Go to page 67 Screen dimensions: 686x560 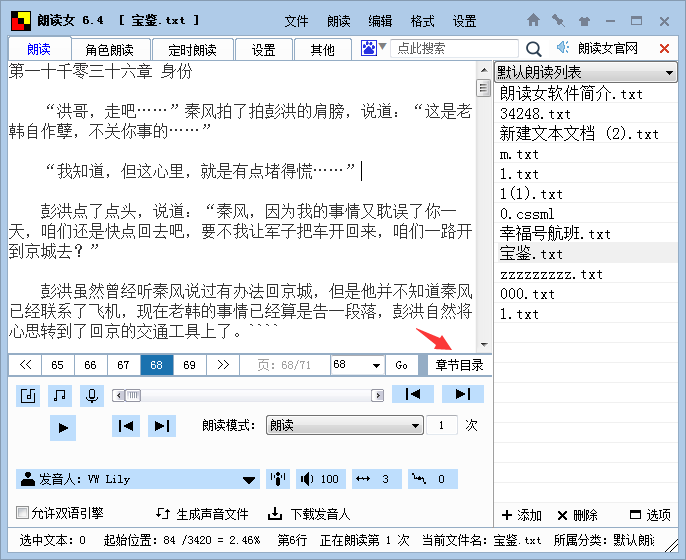click(x=123, y=364)
